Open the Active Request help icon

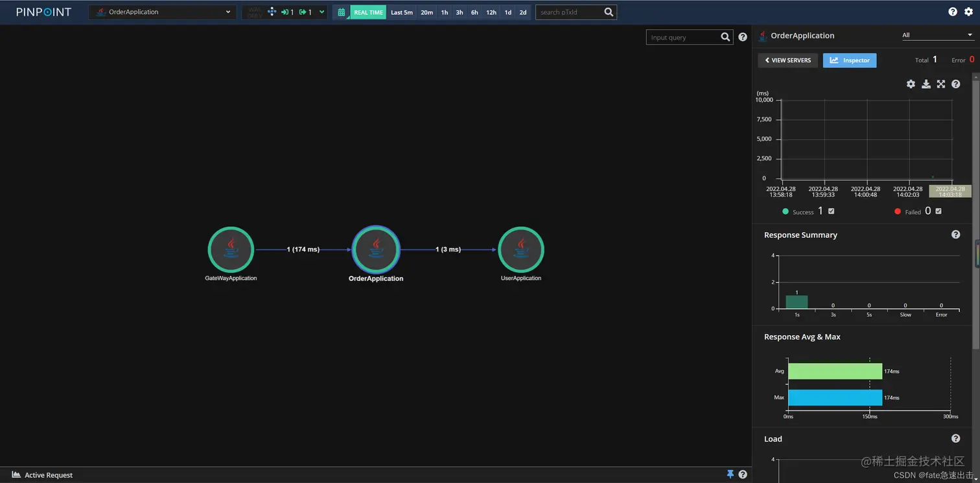(x=743, y=475)
